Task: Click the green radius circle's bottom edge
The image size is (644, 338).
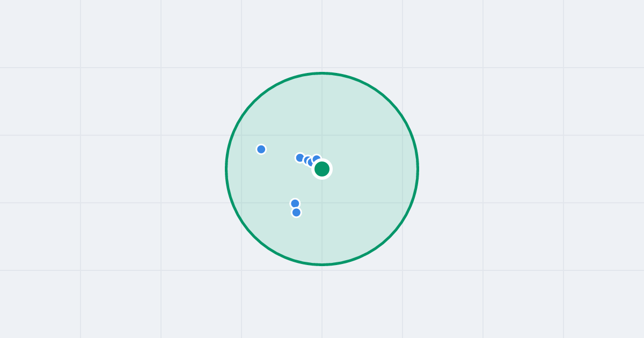Action: click(322, 264)
